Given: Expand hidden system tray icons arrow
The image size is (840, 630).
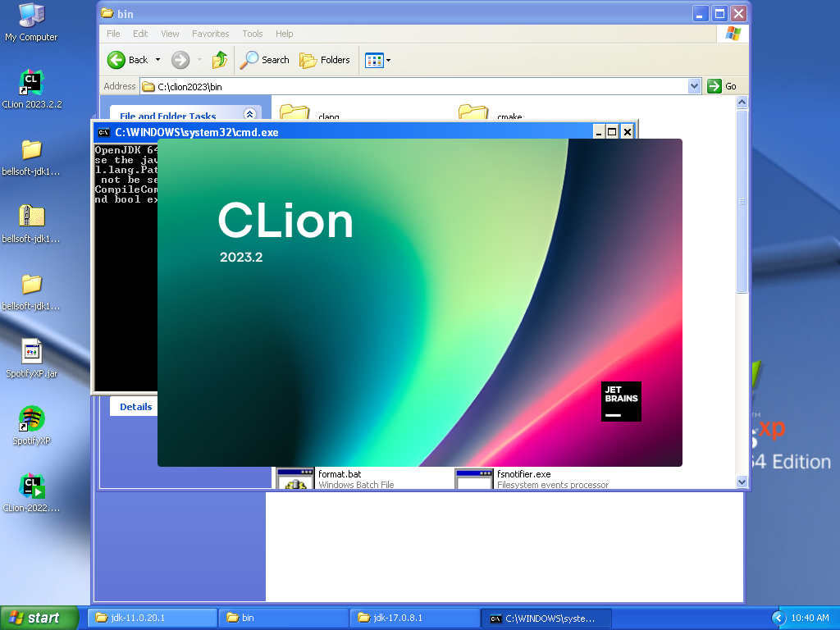Looking at the screenshot, I should coord(778,619).
